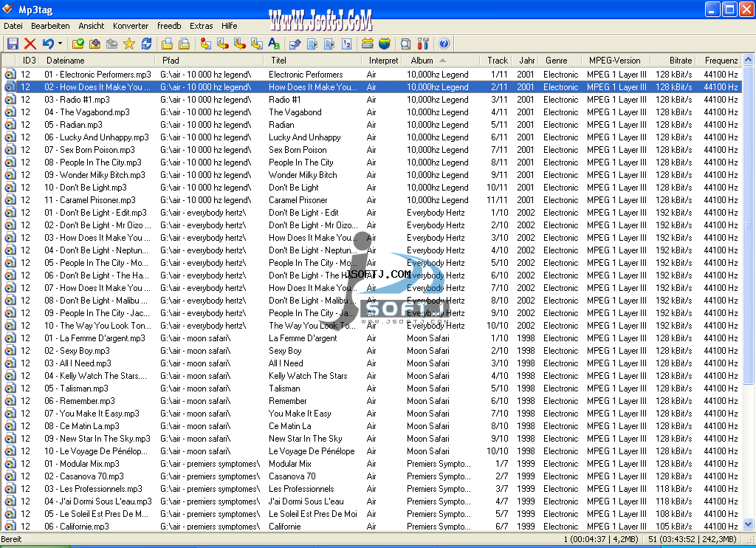Image resolution: width=756 pixels, height=548 pixels.
Task: Query freedb with the yellow arrows icon
Action: coord(368,44)
